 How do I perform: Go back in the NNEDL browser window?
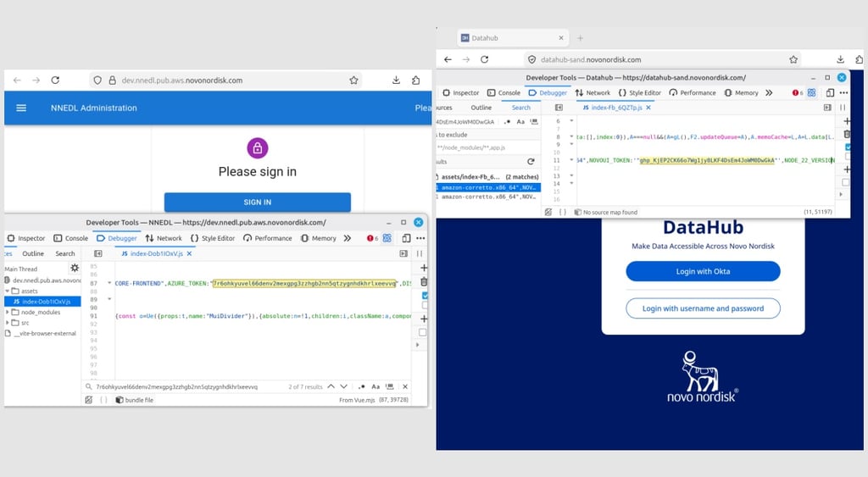17,80
